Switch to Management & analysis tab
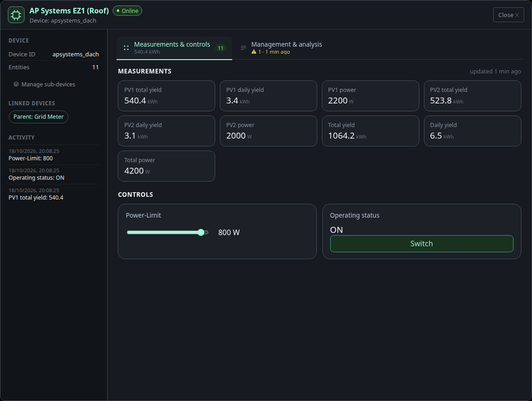The height and width of the screenshot is (401, 532). pos(281,48)
